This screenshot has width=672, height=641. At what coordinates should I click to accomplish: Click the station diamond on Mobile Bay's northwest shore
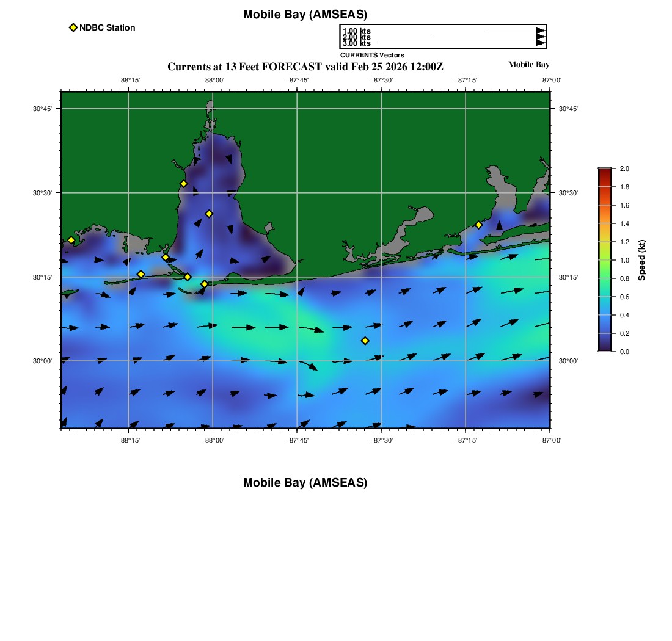[x=183, y=184]
